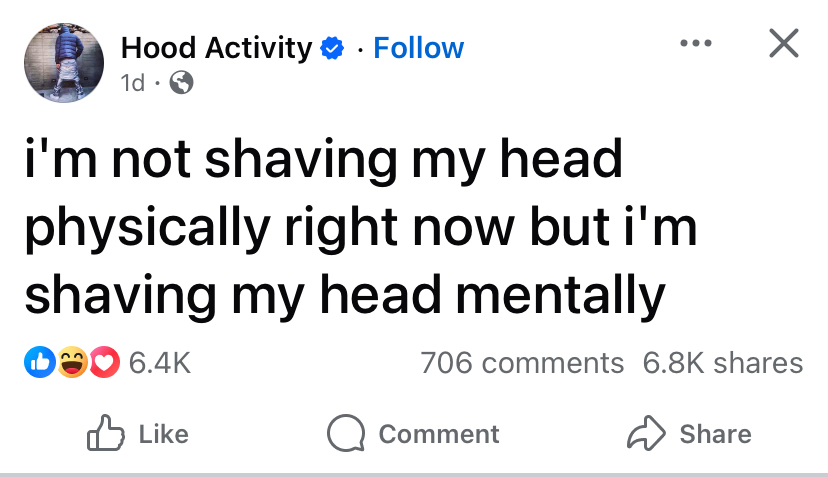Click the blue thumbs-up reaction icon

click(38, 362)
